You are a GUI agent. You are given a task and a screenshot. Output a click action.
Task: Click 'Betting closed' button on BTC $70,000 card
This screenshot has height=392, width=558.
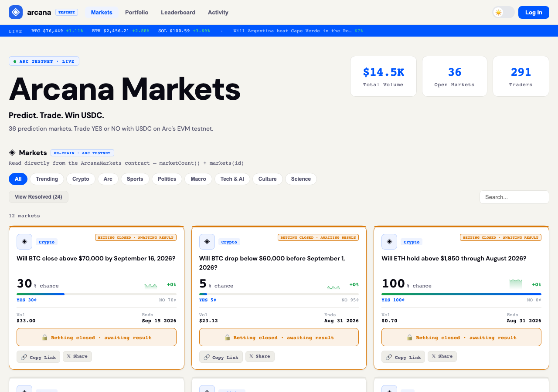96,337
